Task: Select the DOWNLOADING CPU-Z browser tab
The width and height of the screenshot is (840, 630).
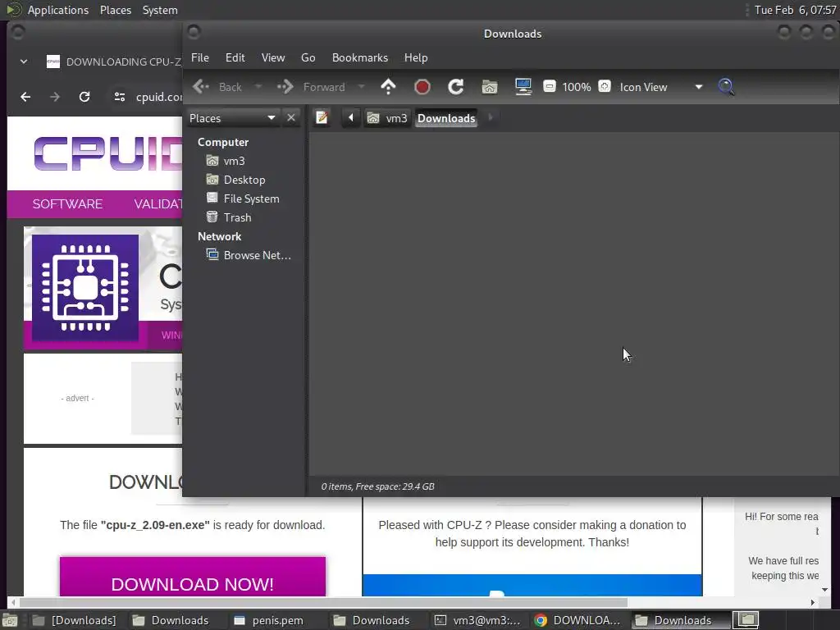Action: [113, 62]
